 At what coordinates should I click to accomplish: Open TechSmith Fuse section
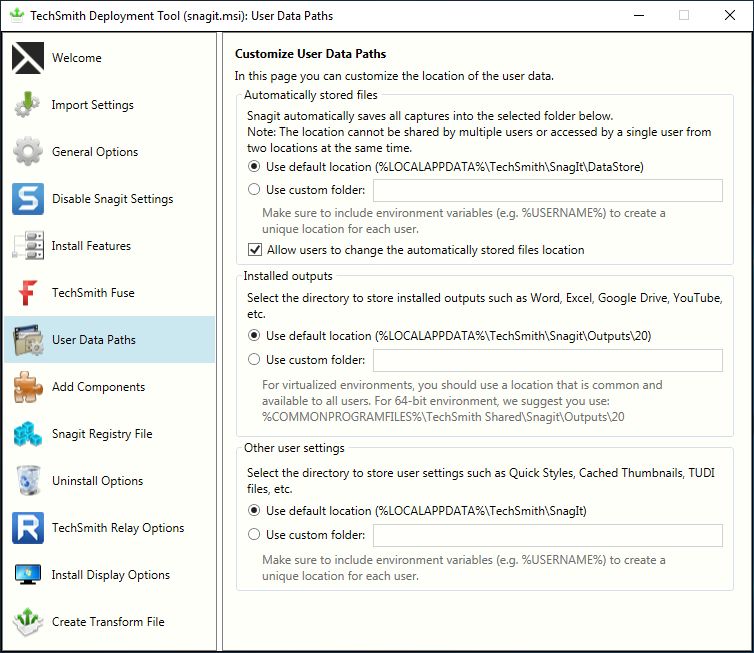110,293
